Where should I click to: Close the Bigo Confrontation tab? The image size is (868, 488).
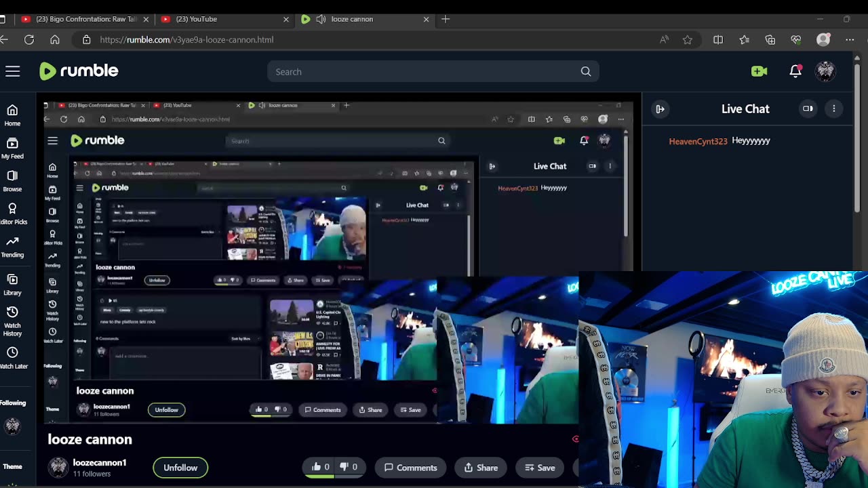[x=146, y=19]
